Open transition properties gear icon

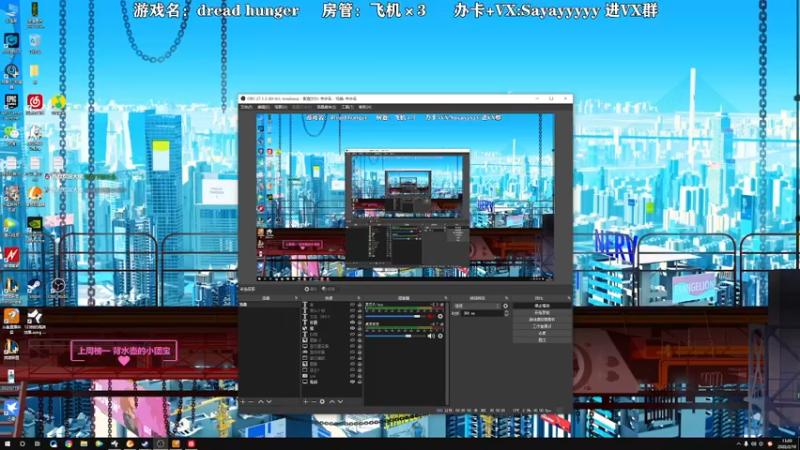pyautogui.click(x=506, y=306)
